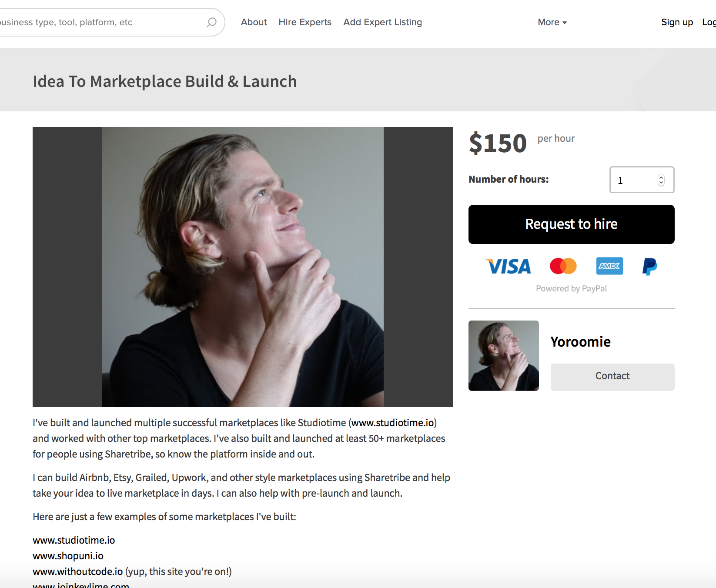Select the PayPal payment icon
Viewport: 716px width, 588px height.
pyautogui.click(x=649, y=266)
